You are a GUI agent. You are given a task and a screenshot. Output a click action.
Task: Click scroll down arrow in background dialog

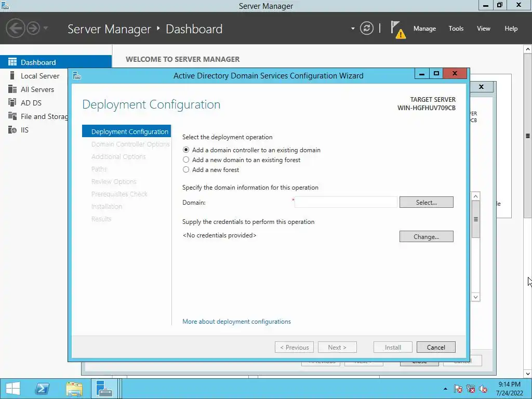click(476, 297)
